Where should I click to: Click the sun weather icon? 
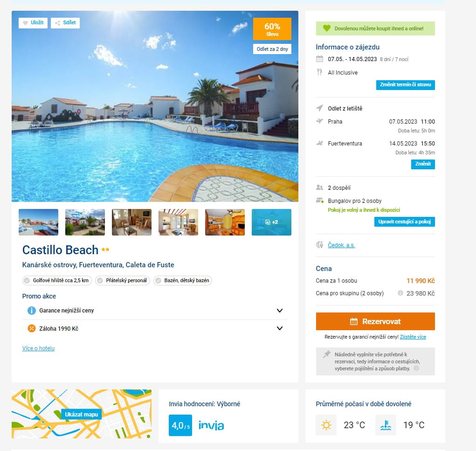[x=326, y=425]
